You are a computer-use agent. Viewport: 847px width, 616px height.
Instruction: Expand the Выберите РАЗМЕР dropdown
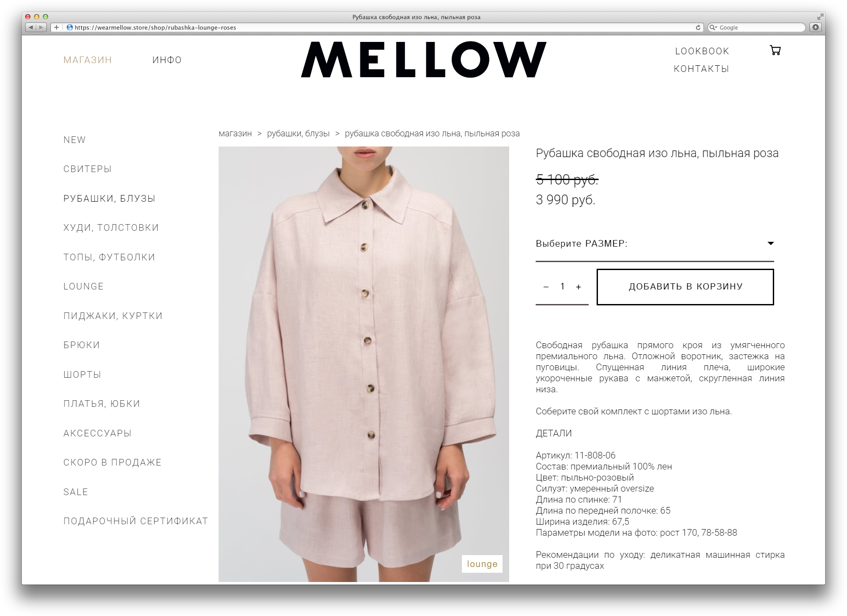click(x=654, y=244)
